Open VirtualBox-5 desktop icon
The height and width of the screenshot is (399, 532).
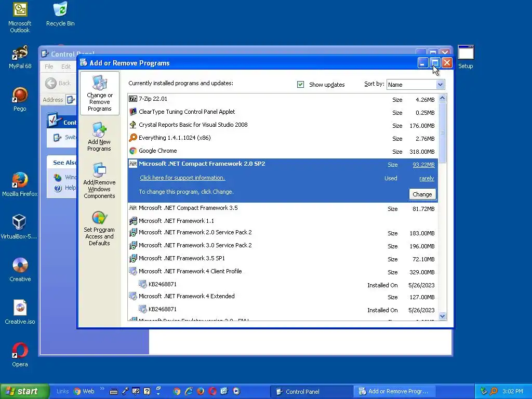[19, 227]
